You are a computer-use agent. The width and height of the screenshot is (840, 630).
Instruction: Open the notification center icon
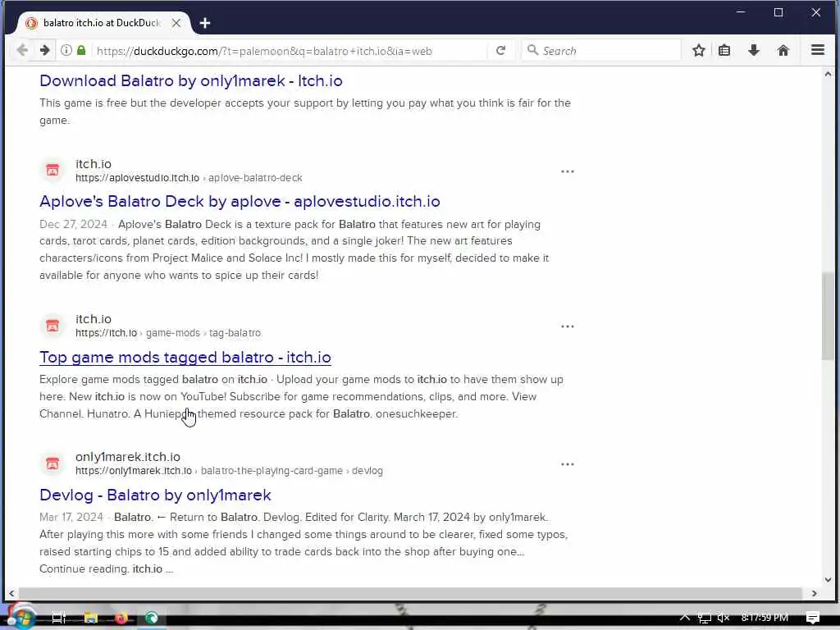[x=813, y=618]
